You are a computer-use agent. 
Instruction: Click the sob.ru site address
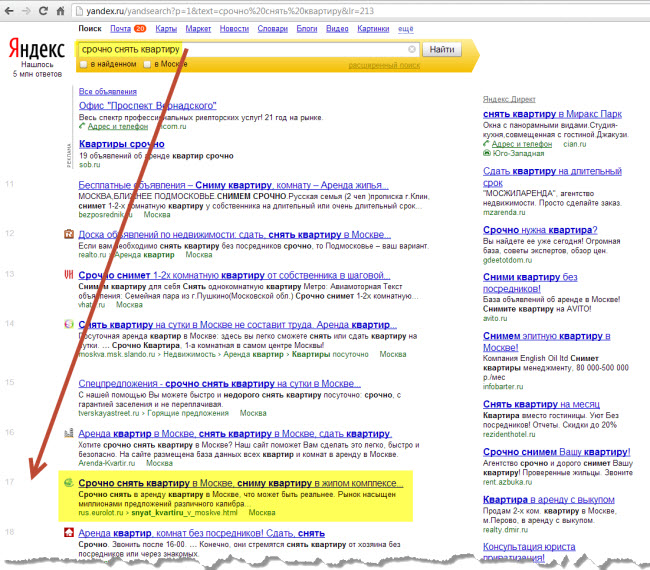(90, 165)
